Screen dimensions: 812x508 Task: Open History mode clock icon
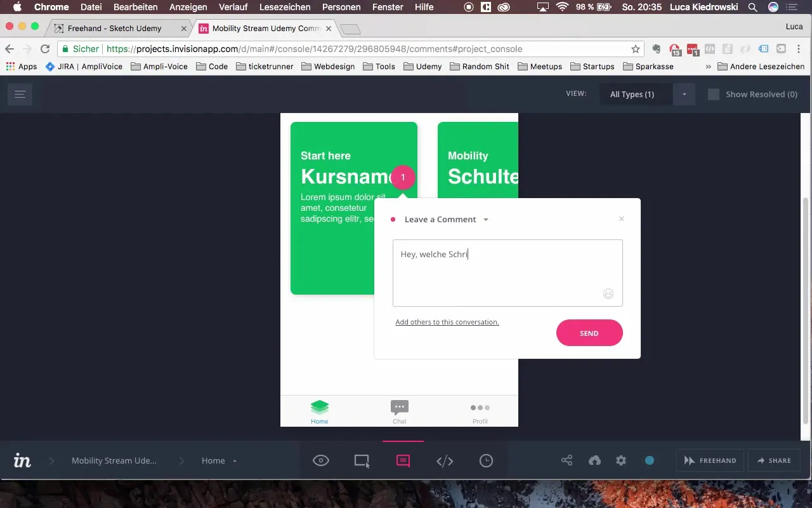[x=486, y=461]
